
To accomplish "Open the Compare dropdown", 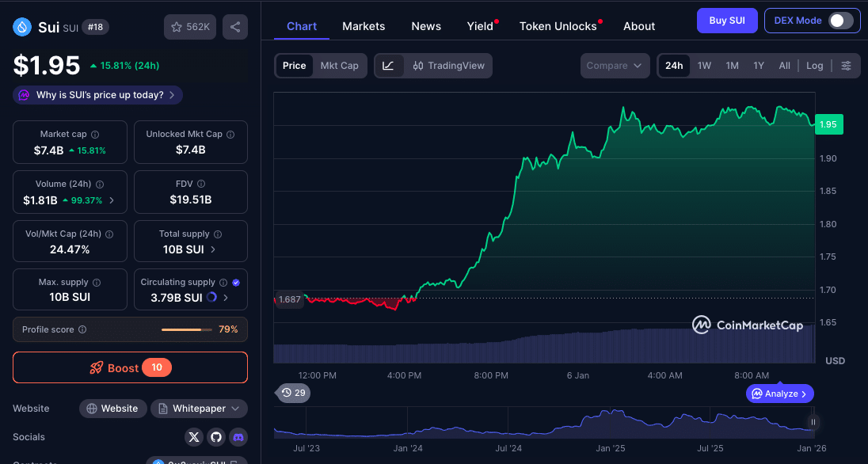I will [615, 66].
